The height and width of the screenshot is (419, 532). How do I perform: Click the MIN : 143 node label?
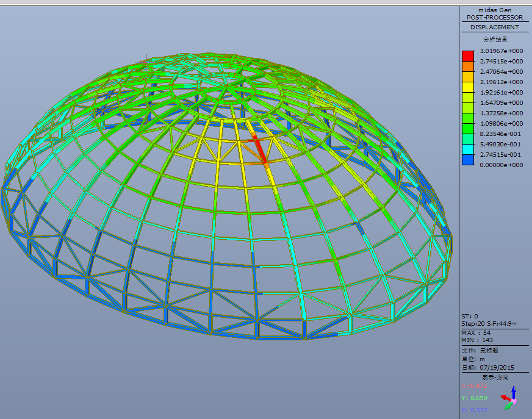[x=477, y=340]
